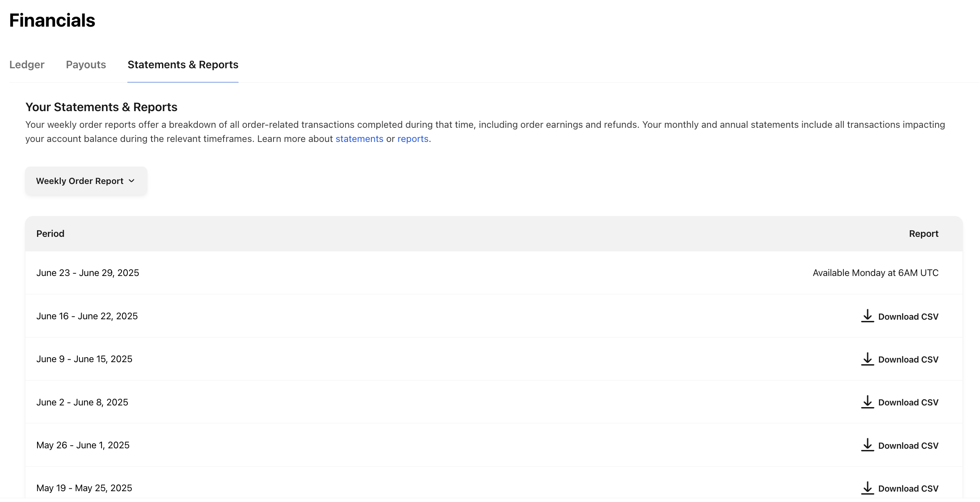Select the June 23 - June 29, 2025 row
Image resolution: width=980 pixels, height=502 pixels.
pos(88,273)
